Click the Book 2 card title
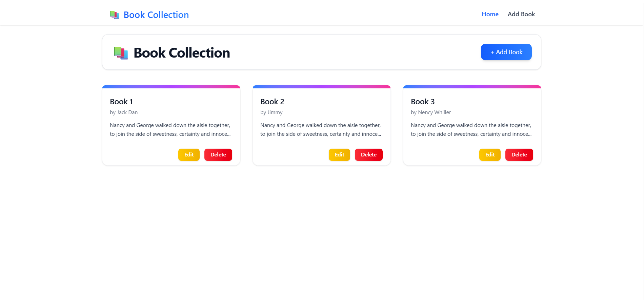644x300 pixels. (272, 101)
